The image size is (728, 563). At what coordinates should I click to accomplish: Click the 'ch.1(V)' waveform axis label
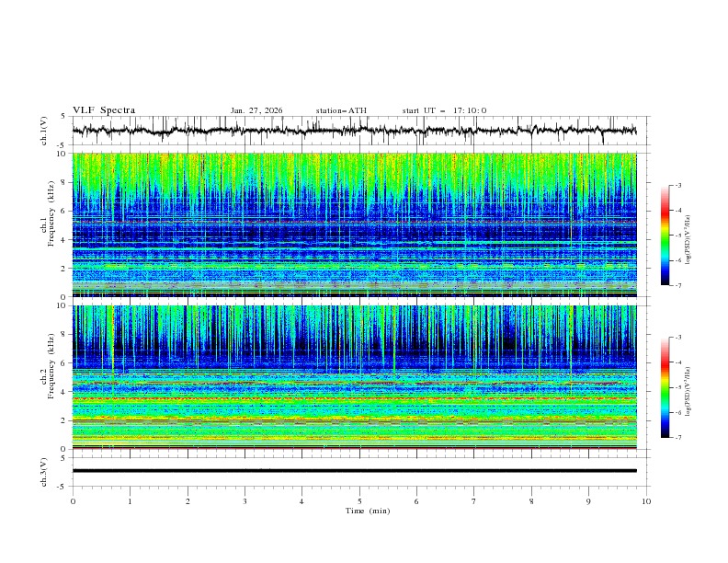point(44,131)
